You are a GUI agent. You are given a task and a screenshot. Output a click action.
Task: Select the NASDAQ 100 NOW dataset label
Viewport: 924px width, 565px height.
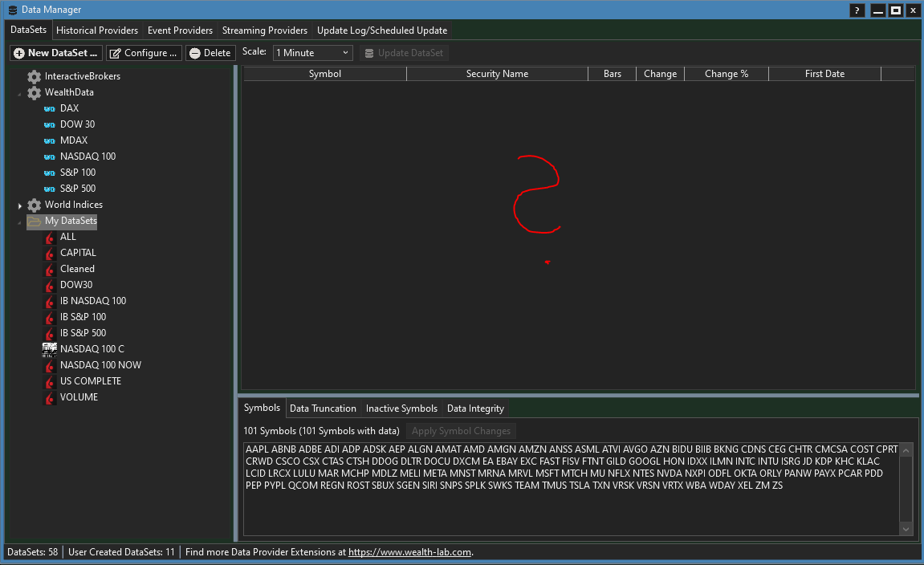tap(101, 365)
